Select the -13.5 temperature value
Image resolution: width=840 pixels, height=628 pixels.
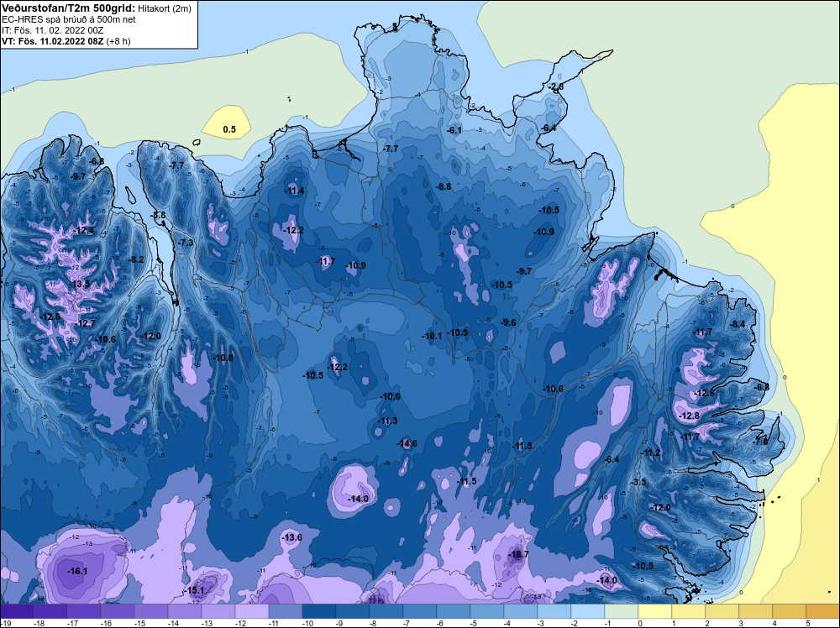pos(81,285)
